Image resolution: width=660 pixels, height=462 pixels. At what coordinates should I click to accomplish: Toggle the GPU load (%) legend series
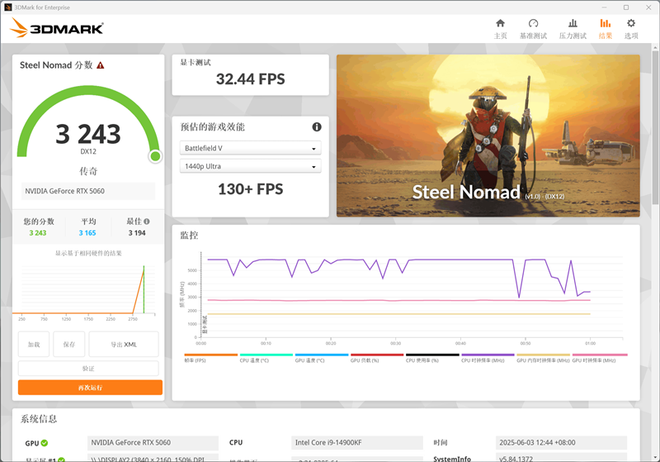pos(376,360)
